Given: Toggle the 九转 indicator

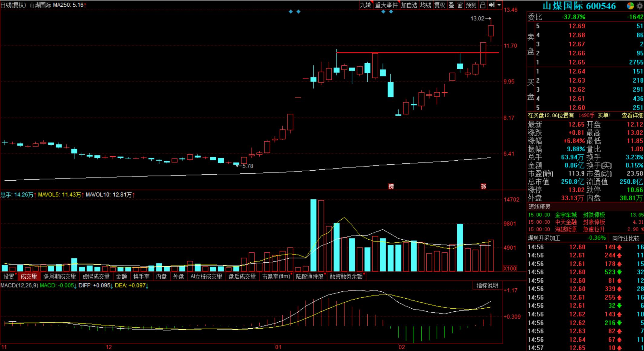Looking at the screenshot, I should (x=366, y=5).
